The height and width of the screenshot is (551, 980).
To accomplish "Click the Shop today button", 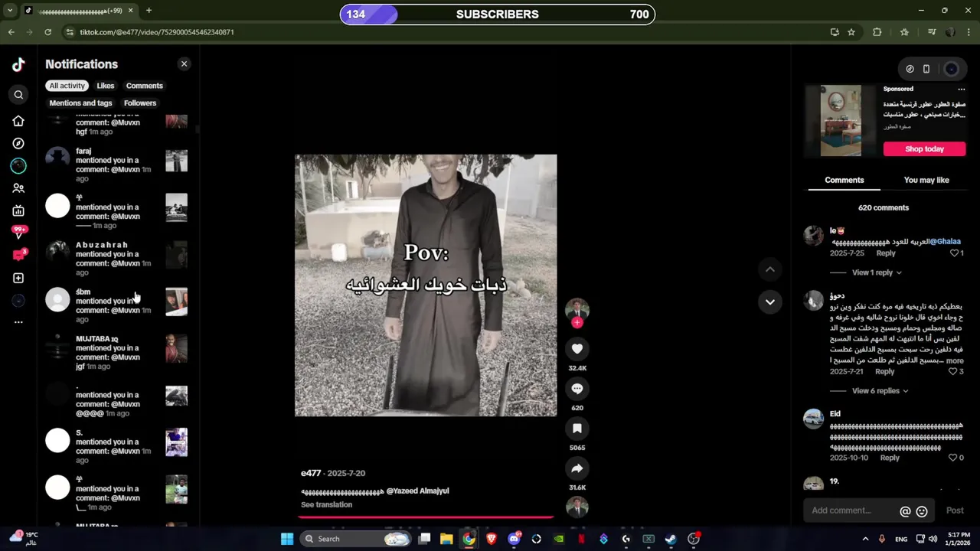I will coord(925,149).
